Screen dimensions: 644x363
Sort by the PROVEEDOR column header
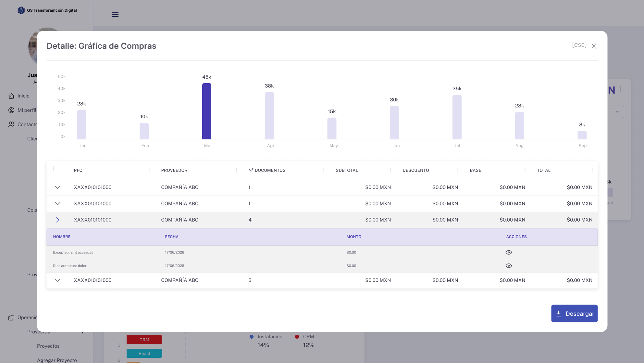[174, 170]
